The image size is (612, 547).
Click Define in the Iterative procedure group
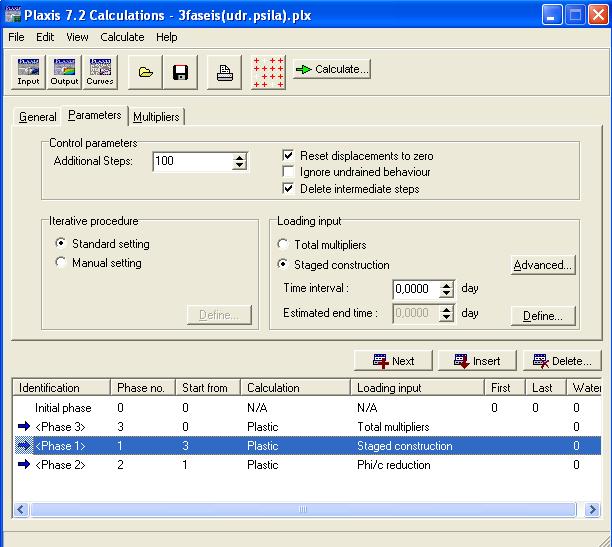(219, 315)
